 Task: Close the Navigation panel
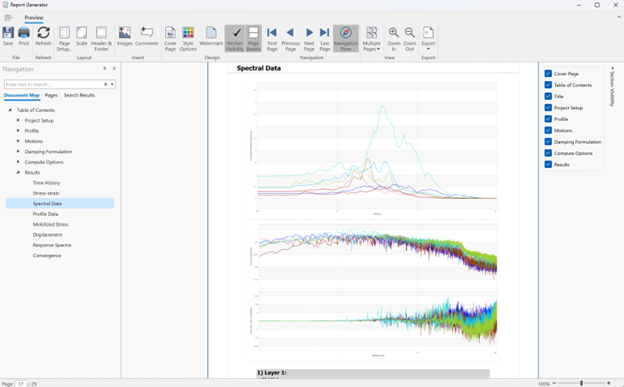[x=114, y=68]
